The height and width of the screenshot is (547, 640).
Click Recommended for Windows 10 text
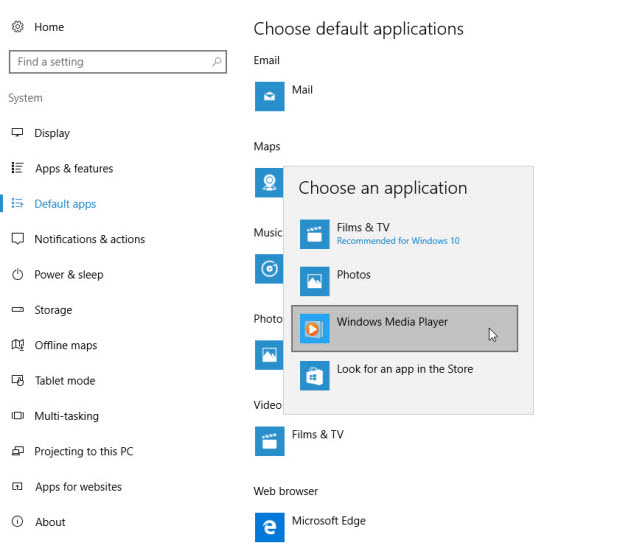point(398,241)
